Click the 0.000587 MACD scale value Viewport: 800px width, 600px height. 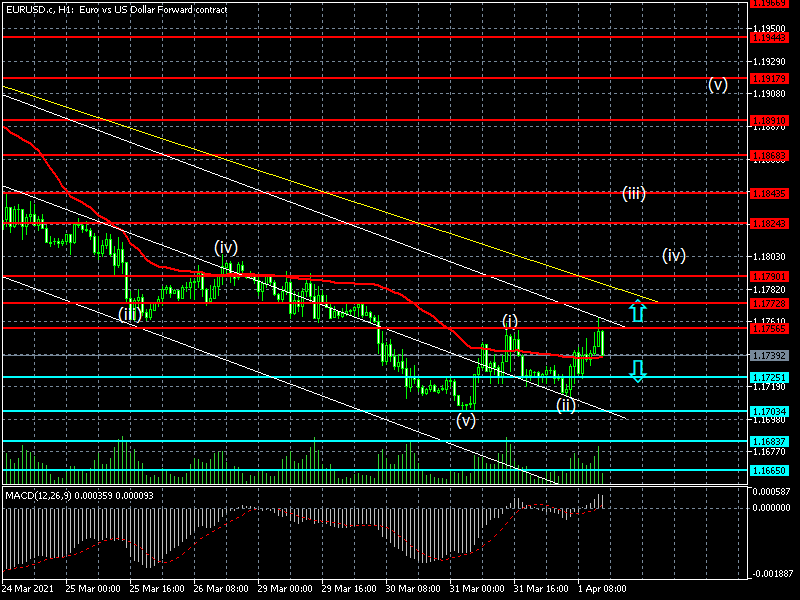(771, 492)
